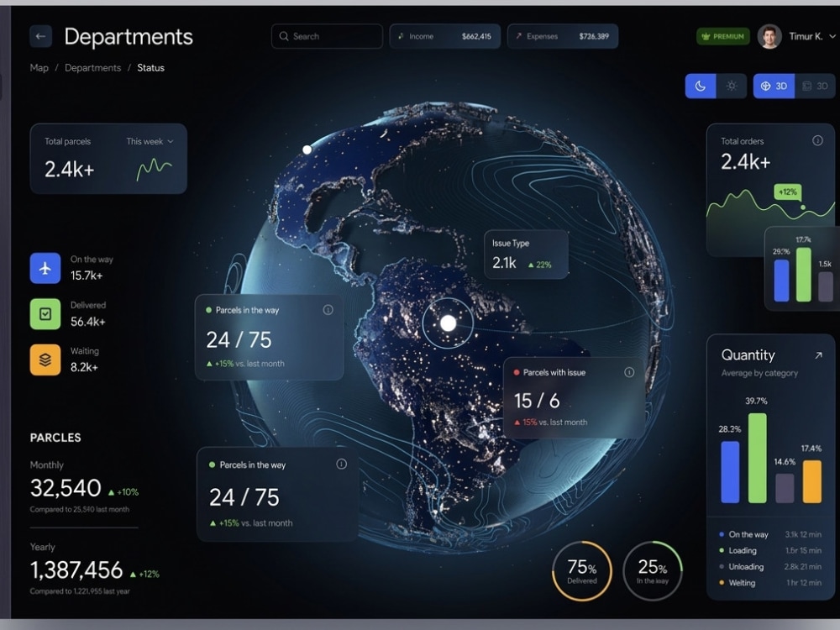Select the active 3D globe view

tap(774, 86)
